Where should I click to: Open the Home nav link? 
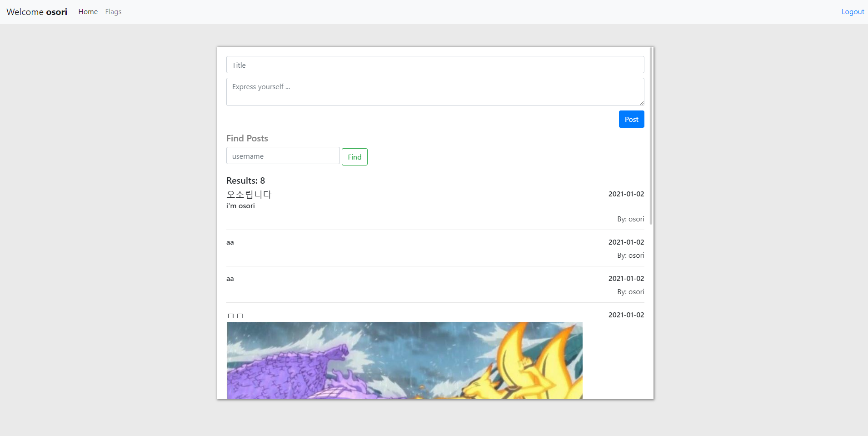pos(88,12)
